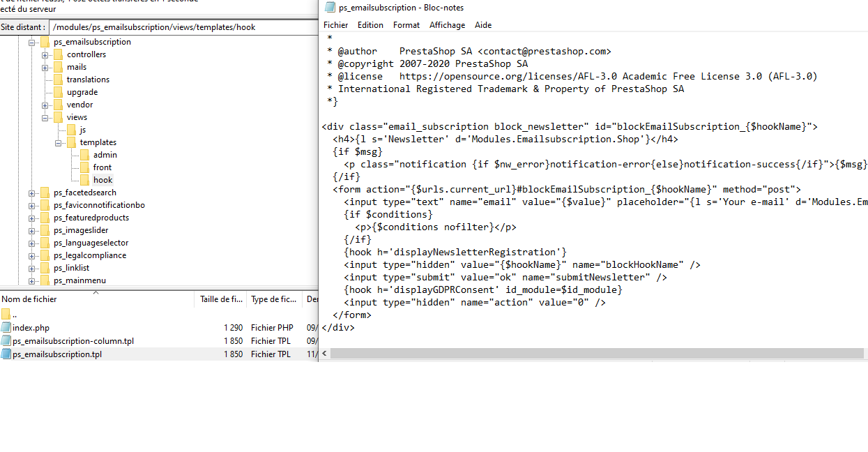868x452 pixels.
Task: Collapse the views folder node
Action: point(45,117)
